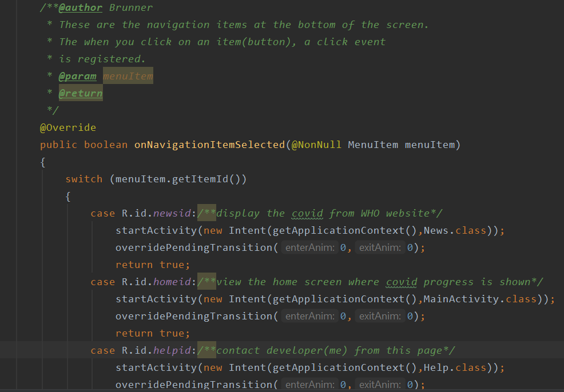Click the Help class reference
Screen dimensions: 564x392
tap(436, 367)
